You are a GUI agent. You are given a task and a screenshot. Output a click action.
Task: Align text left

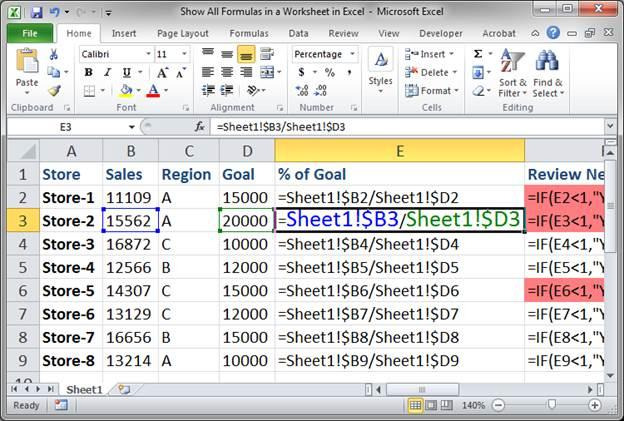pyautogui.click(x=208, y=72)
